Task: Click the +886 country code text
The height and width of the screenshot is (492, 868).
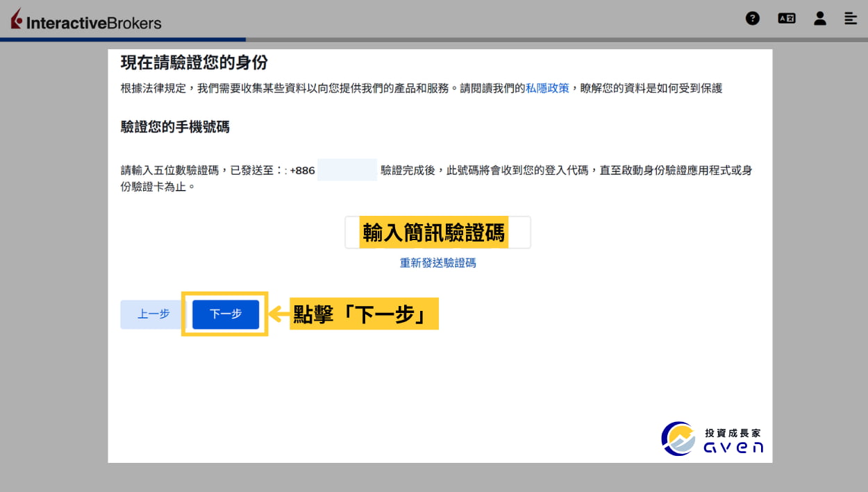Action: (x=302, y=170)
